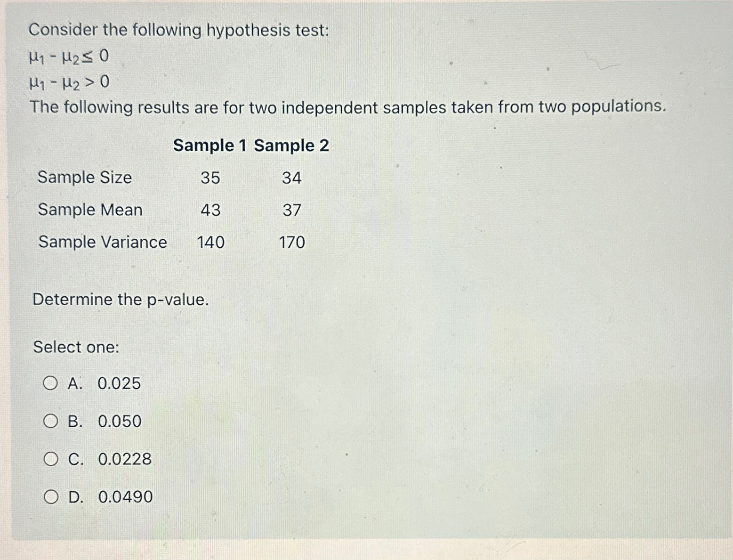Click the Sample Variance row label
The width and height of the screenshot is (733, 560).
tap(102, 242)
